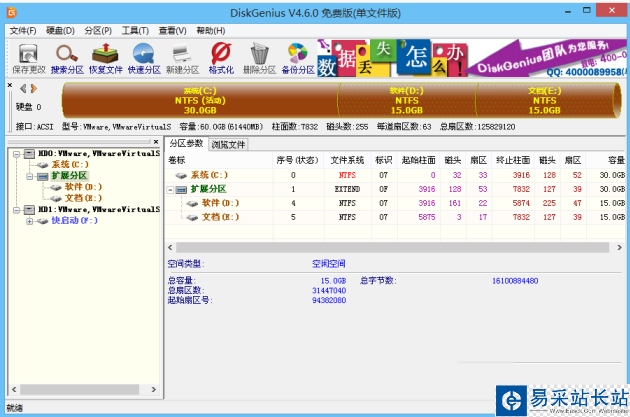Select the 软件(D:) partition bar segment
The height and width of the screenshot is (417, 630).
pos(407,100)
